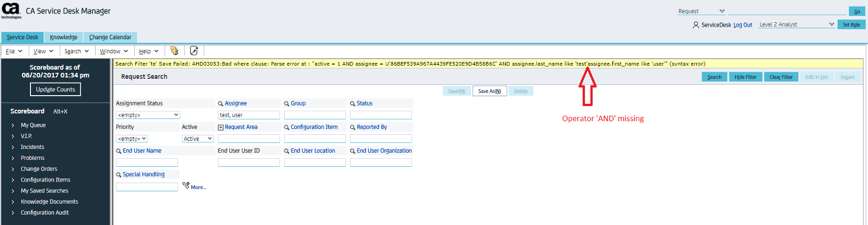Click the Search Filter save failed error message
868x225 pixels.
point(410,64)
